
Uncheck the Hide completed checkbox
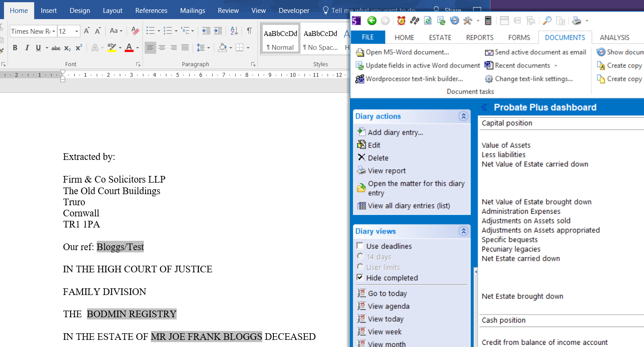pos(360,278)
